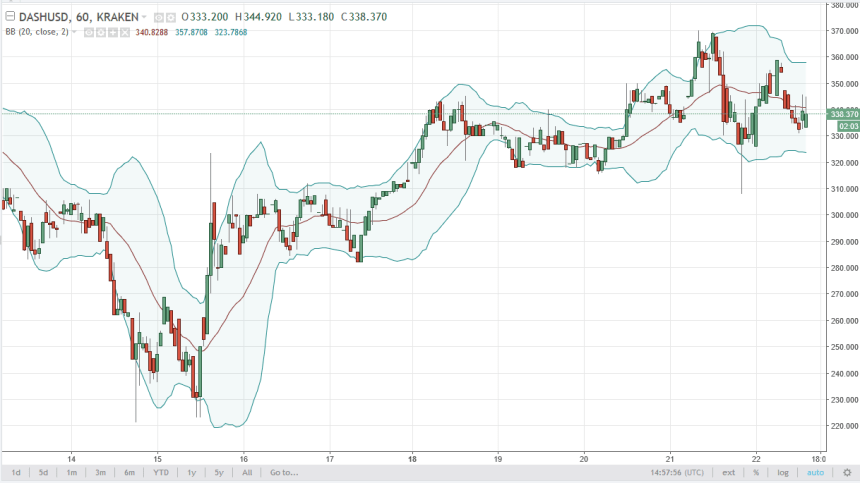This screenshot has width=860, height=483.
Task: Open DASHUSD series settings gear
Action: pos(169,18)
